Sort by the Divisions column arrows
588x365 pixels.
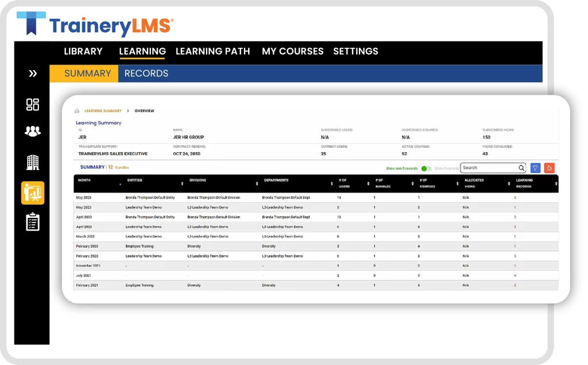tap(257, 183)
